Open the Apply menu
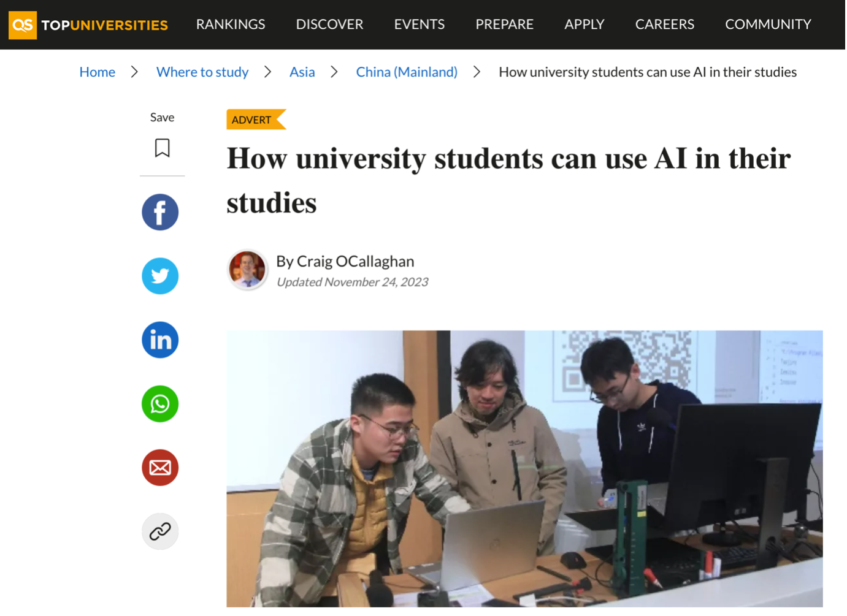 [x=584, y=25]
